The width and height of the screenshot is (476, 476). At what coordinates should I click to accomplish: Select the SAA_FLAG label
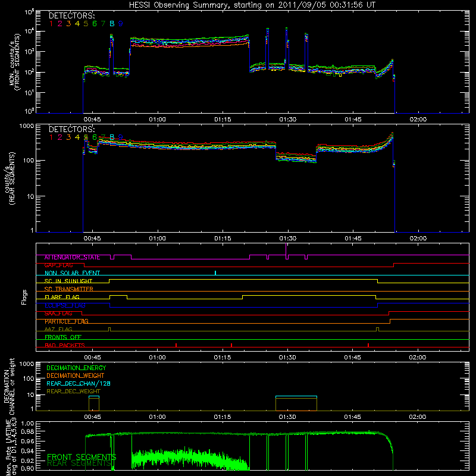(58, 313)
